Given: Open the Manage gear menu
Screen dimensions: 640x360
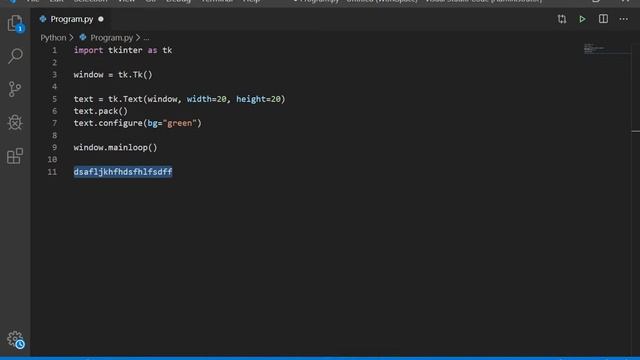Looking at the screenshot, I should (x=16, y=339).
